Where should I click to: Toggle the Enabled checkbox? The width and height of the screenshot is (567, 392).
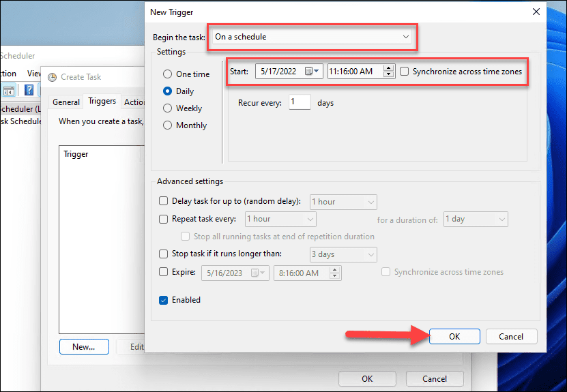point(163,300)
